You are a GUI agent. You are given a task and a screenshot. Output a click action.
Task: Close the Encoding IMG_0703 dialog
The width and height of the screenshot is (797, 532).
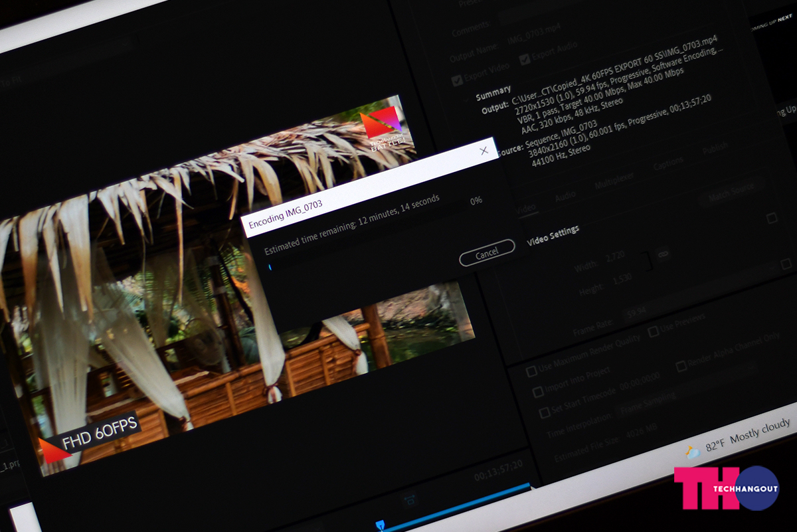[484, 151]
